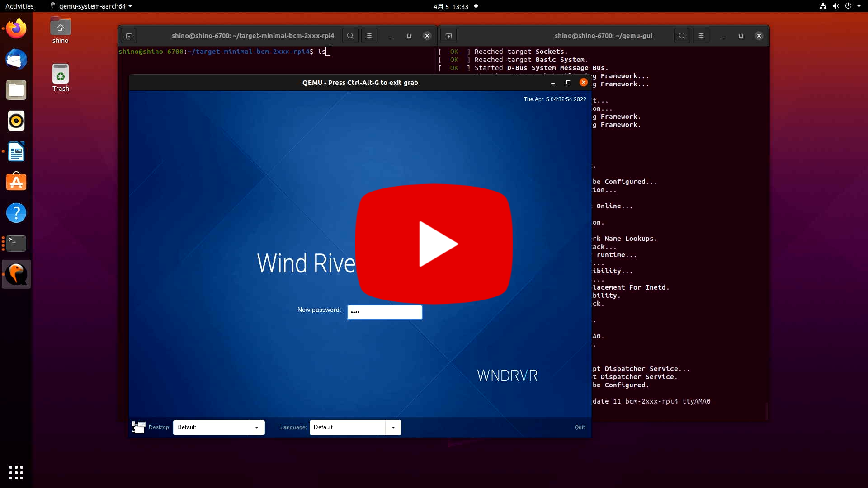This screenshot has width=868, height=488.
Task: Minimize the qemu-gui terminal window
Action: 723,36
